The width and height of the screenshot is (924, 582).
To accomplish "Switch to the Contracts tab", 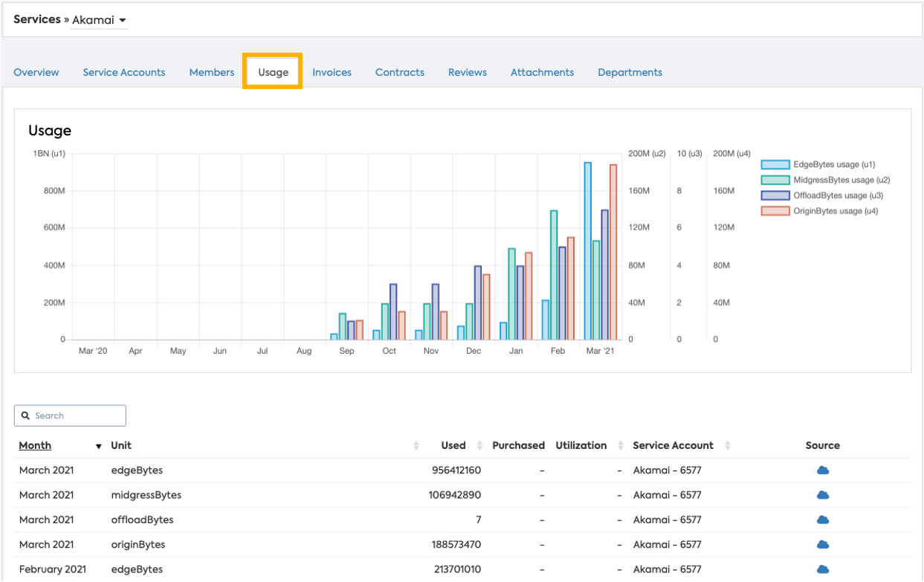I will pyautogui.click(x=400, y=72).
